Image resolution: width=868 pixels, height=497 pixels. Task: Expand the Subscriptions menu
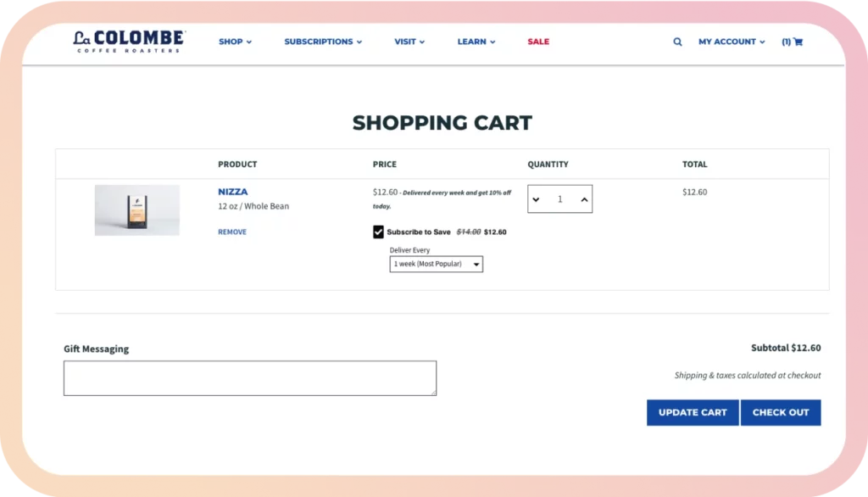[323, 42]
